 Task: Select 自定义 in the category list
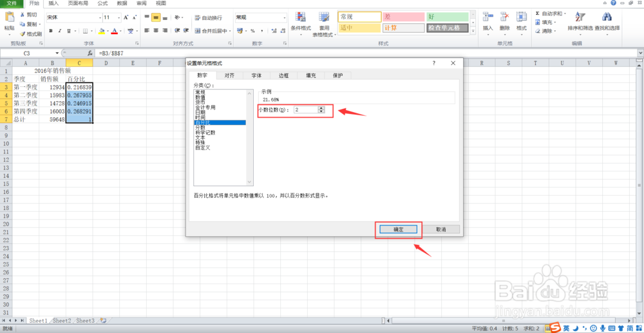(202, 147)
